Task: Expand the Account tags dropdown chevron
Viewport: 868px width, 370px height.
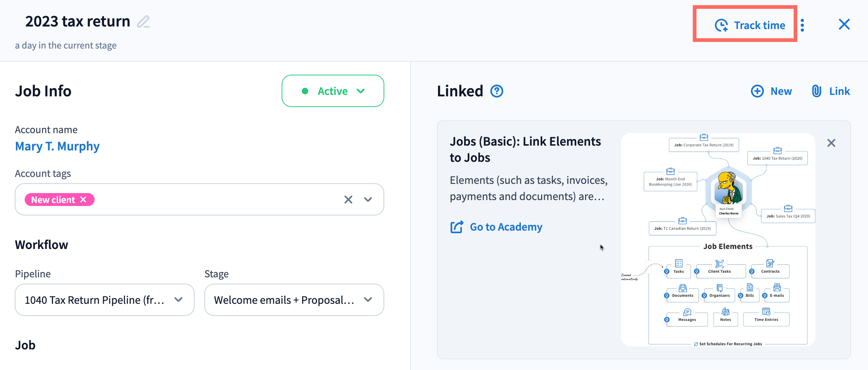Action: coord(368,199)
